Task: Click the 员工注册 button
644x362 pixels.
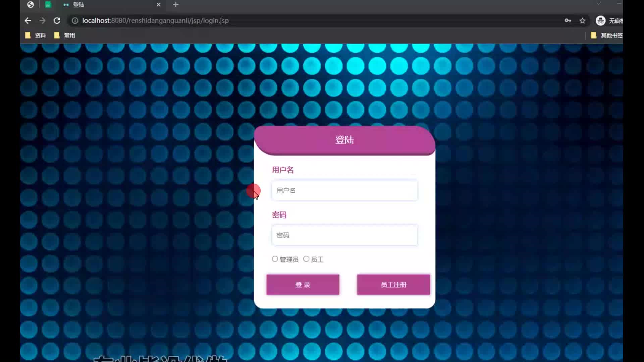Action: [393, 285]
